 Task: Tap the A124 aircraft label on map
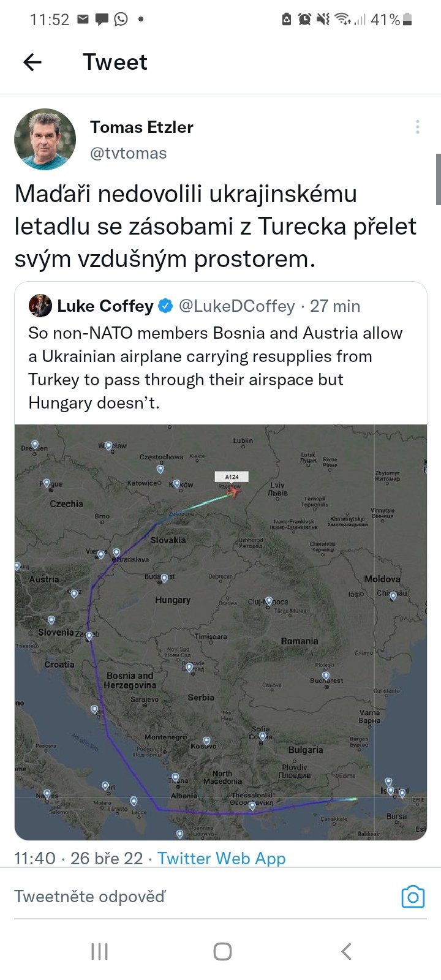[232, 477]
